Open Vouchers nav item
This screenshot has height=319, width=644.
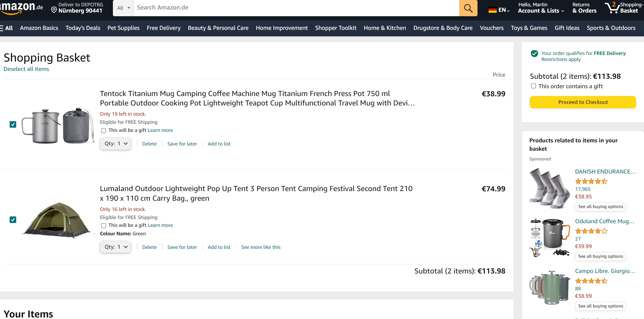[492, 28]
